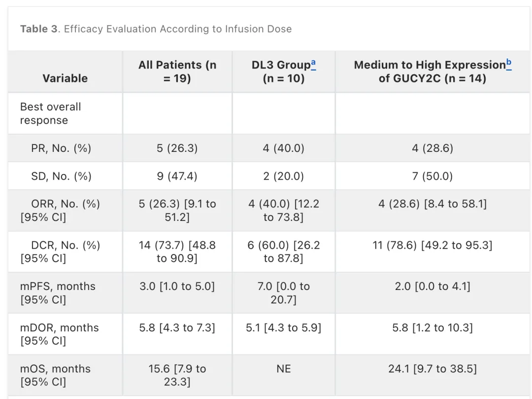Select the 'Variable' column header
Viewport: 532px width, 399px height.
[x=65, y=78]
